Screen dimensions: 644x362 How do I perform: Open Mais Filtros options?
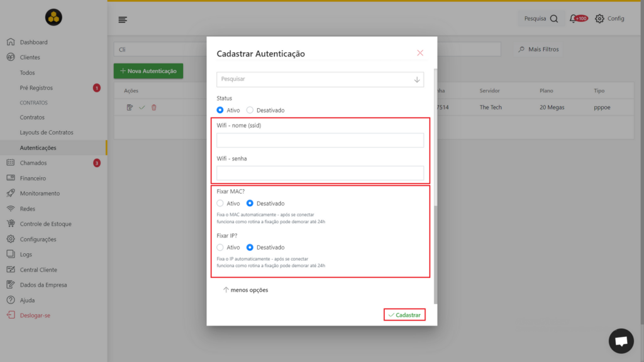[x=538, y=49]
